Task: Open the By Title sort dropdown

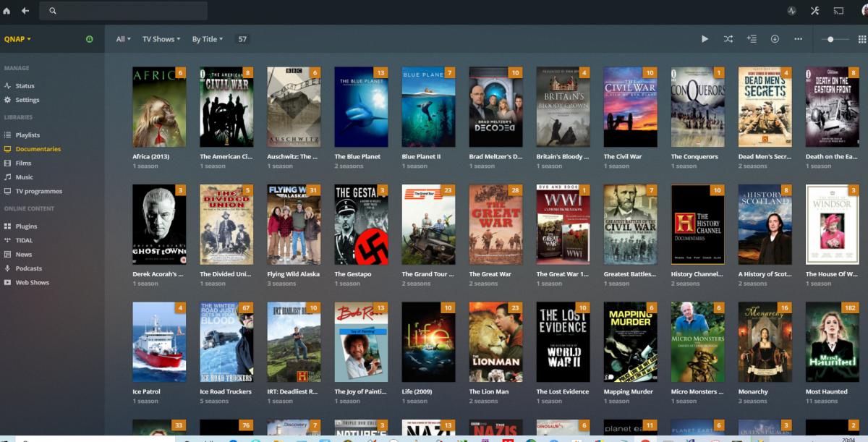Action: [207, 39]
